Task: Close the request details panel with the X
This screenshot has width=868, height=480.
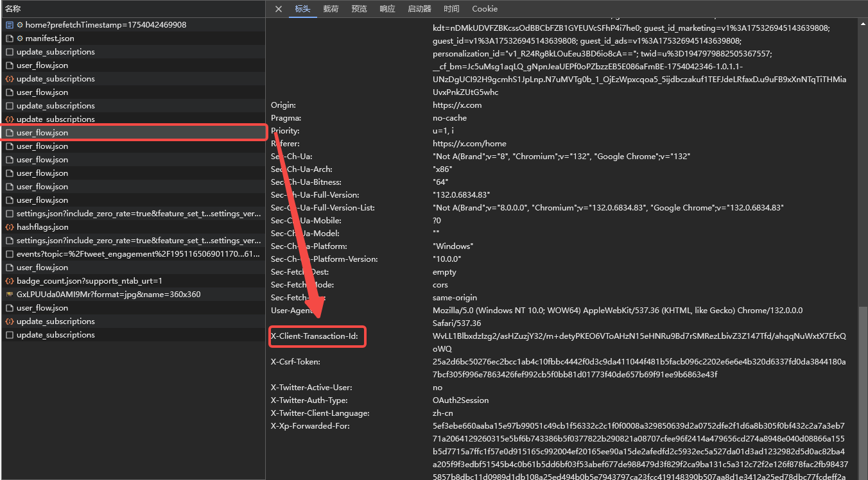Action: click(277, 8)
